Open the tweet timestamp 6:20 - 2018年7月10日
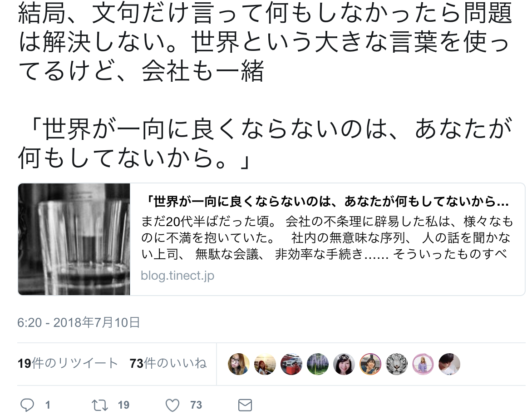The height and width of the screenshot is (415, 532). coord(79,322)
